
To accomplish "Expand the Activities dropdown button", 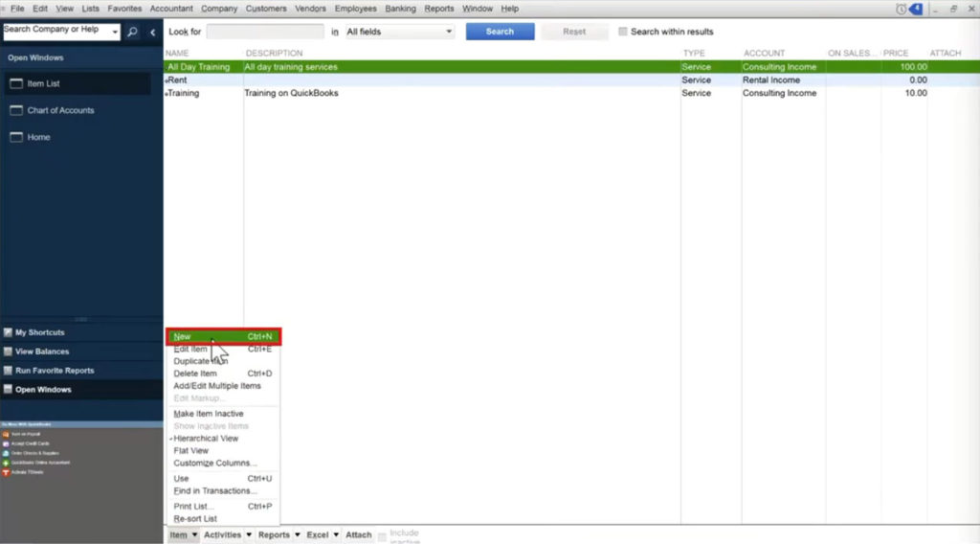I will pos(228,535).
